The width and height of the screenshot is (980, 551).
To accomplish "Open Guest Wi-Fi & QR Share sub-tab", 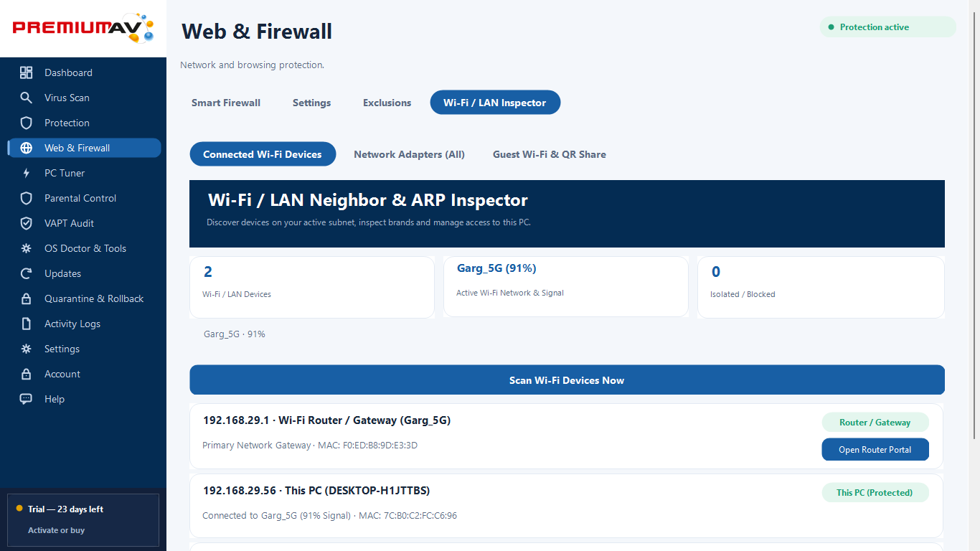I will click(x=550, y=154).
